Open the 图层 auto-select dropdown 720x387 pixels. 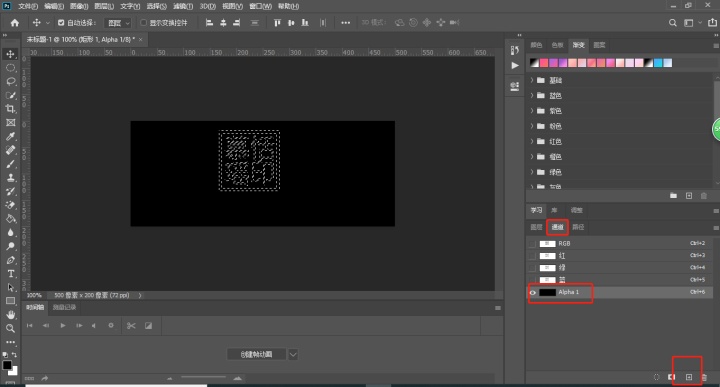coord(118,22)
